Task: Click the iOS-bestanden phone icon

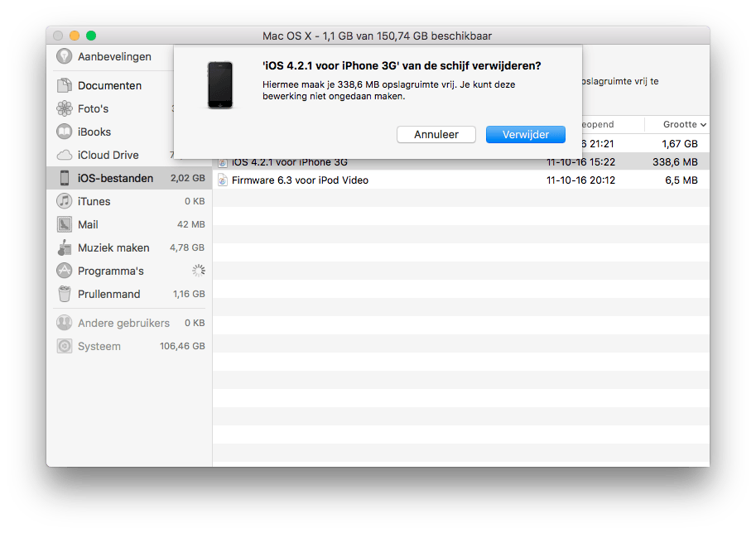Action: pyautogui.click(x=64, y=178)
